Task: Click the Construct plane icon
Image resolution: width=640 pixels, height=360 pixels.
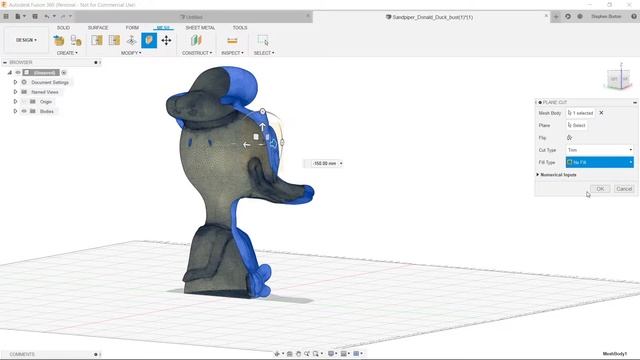Action: pyautogui.click(x=196, y=40)
